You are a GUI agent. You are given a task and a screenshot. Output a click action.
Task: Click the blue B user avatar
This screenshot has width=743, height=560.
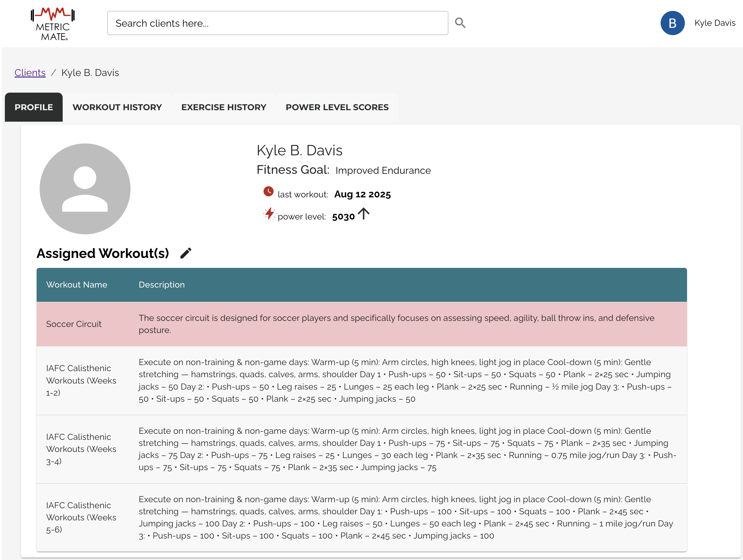click(672, 23)
